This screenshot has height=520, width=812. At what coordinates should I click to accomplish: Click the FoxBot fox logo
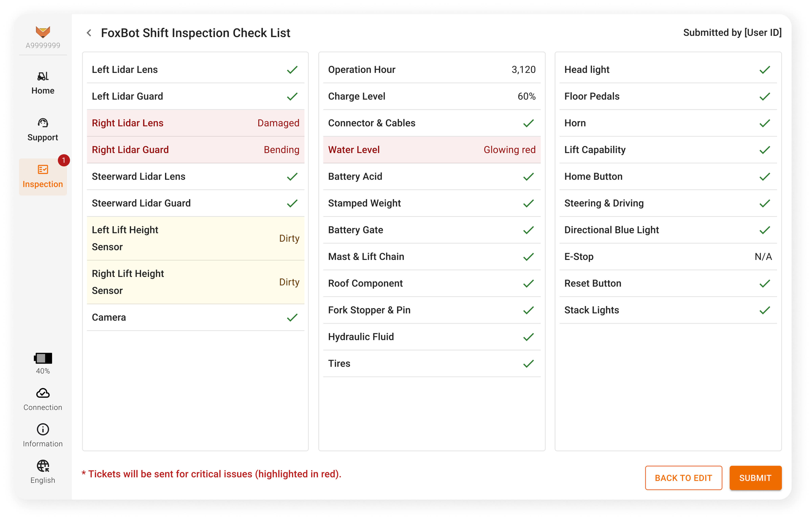click(x=43, y=32)
